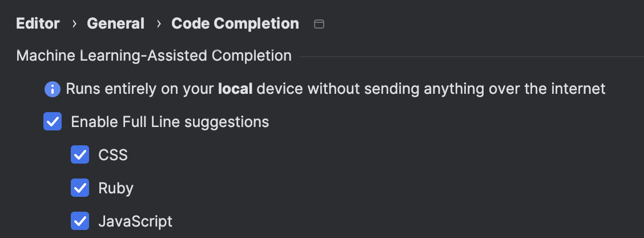
Task: Disable the Enable Full Line suggestions checkbox
Action: click(53, 122)
